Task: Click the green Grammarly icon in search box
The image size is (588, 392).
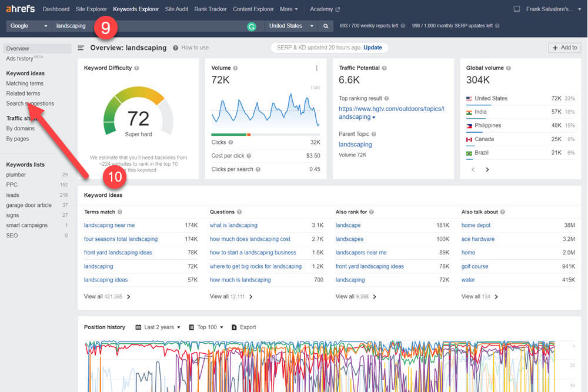Action: tap(252, 26)
